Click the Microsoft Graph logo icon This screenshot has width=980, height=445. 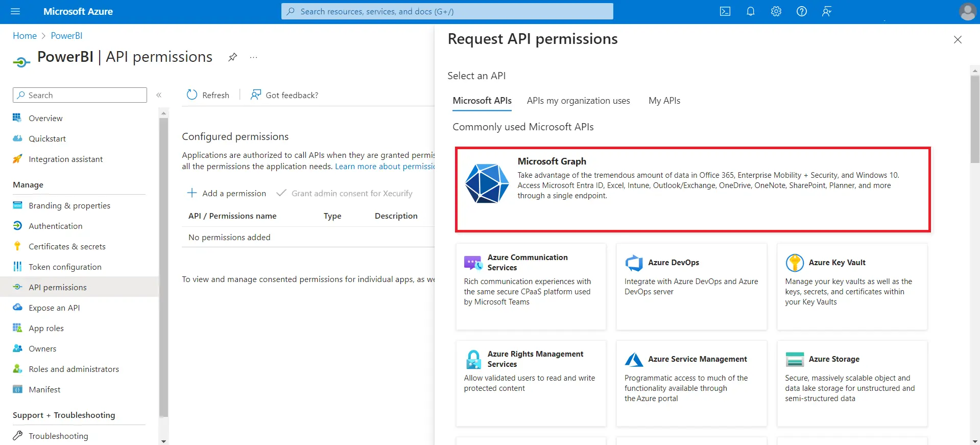487,183
